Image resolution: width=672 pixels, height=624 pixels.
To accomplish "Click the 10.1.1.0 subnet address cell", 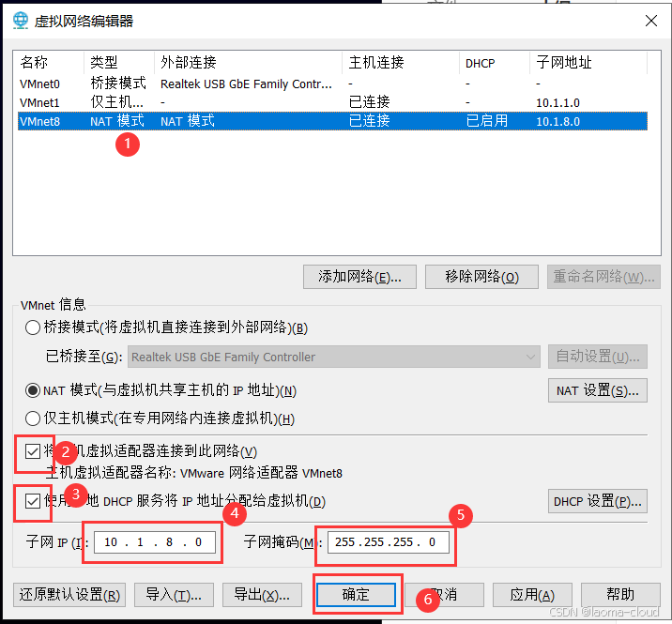I will pyautogui.click(x=558, y=103).
